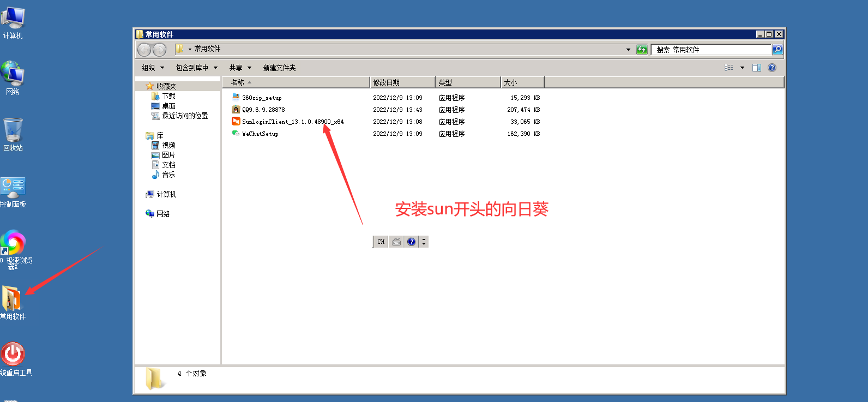Open the view options dropdown arrow
868x402 pixels.
coord(742,68)
